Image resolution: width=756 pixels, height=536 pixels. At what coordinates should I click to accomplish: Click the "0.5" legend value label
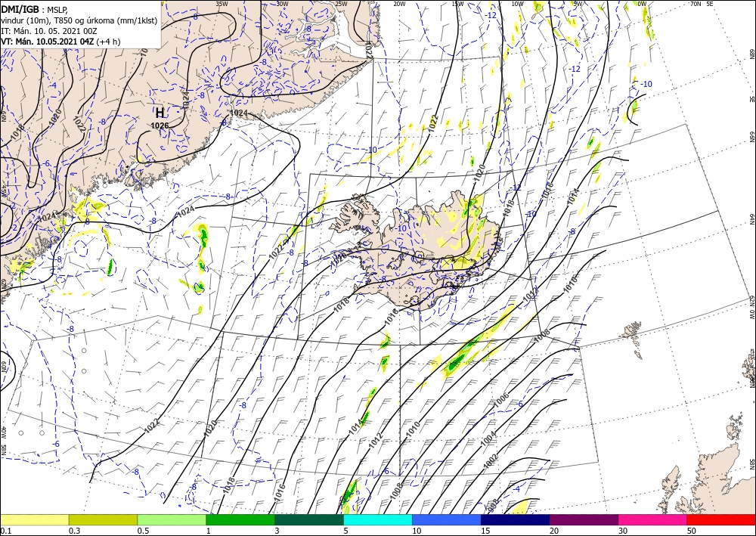click(143, 531)
